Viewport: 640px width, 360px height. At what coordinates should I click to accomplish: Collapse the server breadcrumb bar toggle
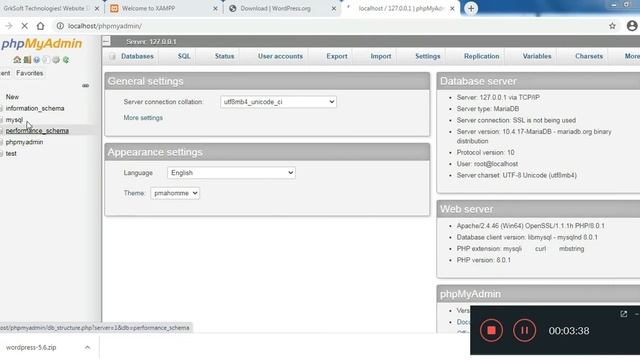[107, 41]
